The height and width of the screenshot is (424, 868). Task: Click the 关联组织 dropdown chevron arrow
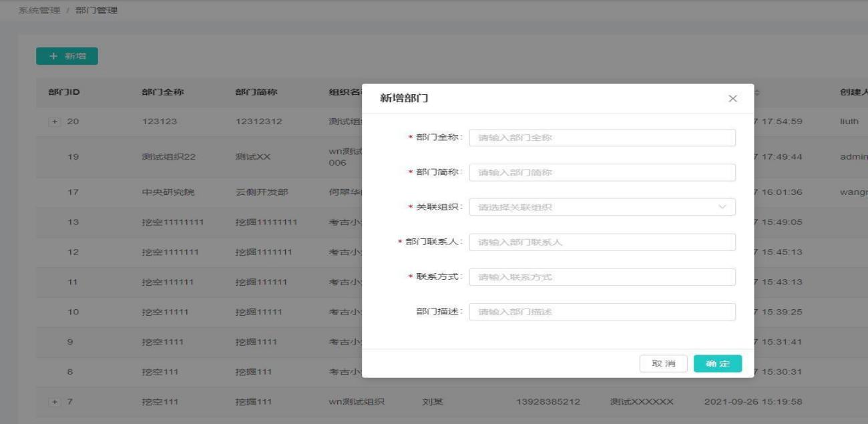click(722, 207)
